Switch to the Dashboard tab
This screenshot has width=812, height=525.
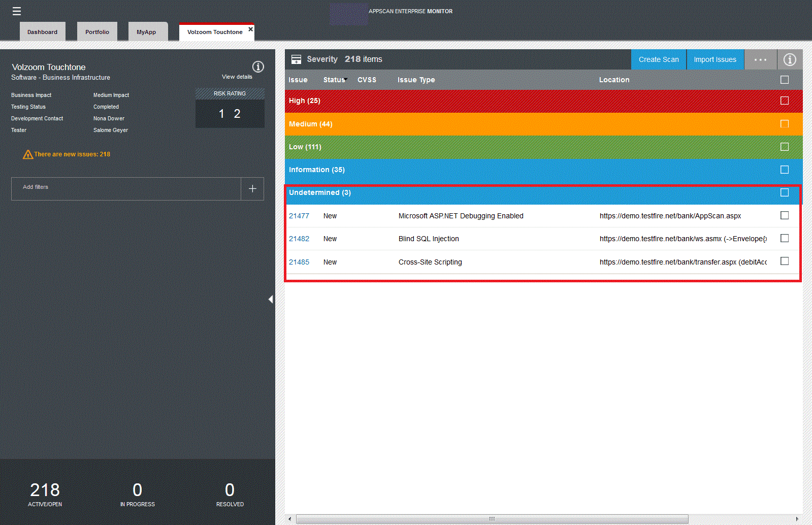click(43, 32)
